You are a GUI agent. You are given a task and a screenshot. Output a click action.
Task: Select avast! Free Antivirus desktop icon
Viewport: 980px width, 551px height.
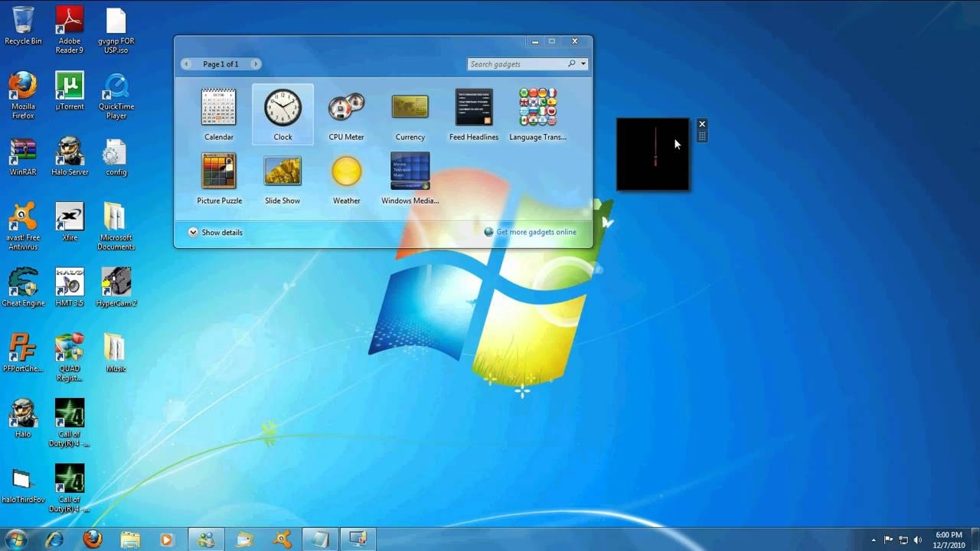point(23,227)
